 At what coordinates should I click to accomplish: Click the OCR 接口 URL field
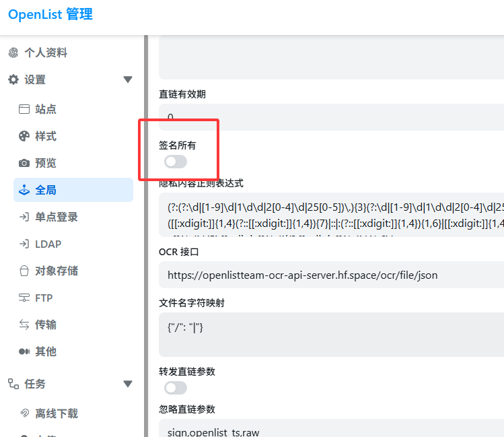pyautogui.click(x=331, y=275)
